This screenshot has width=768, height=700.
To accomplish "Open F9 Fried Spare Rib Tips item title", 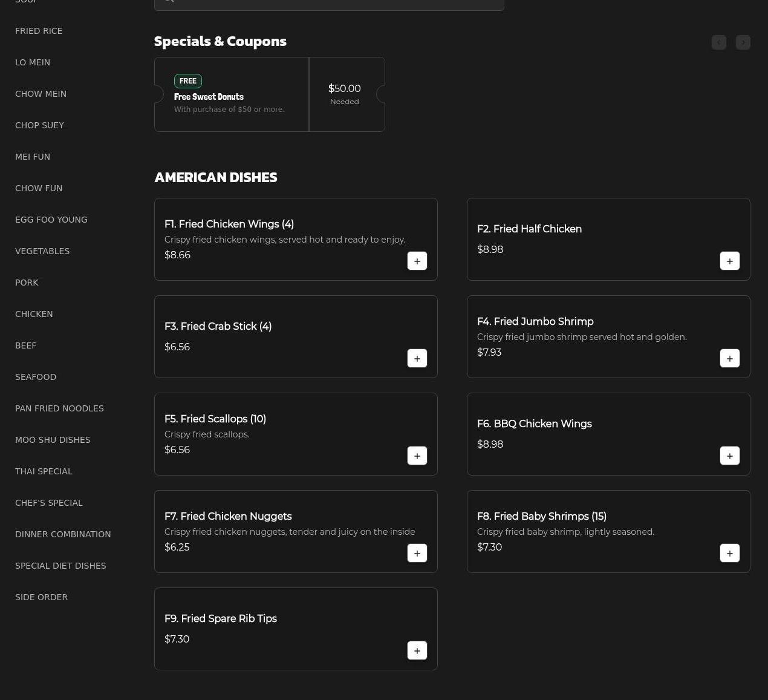I will [221, 618].
